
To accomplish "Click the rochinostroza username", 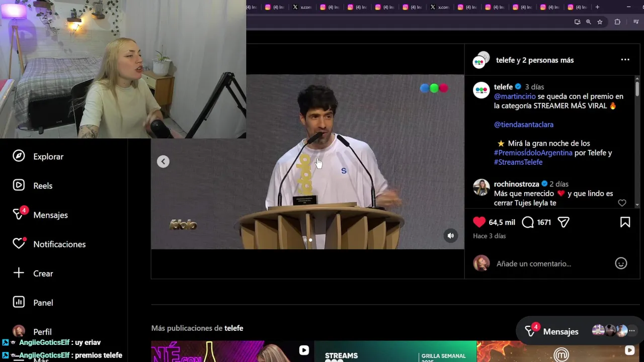I will pyautogui.click(x=517, y=184).
